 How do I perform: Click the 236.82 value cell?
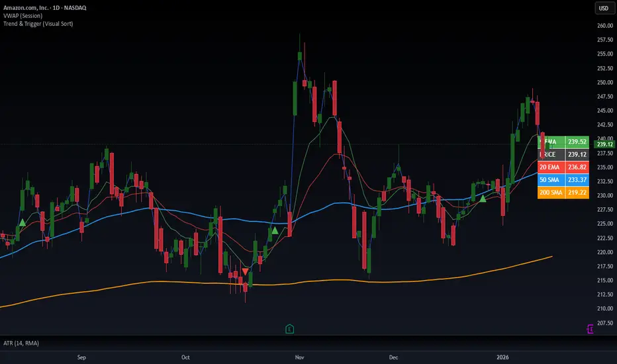click(x=577, y=167)
